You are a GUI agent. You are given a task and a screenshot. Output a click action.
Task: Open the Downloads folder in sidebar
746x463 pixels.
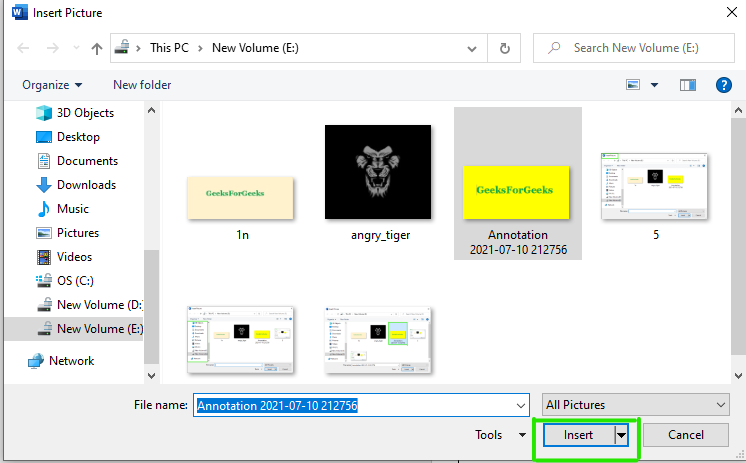(x=76, y=185)
